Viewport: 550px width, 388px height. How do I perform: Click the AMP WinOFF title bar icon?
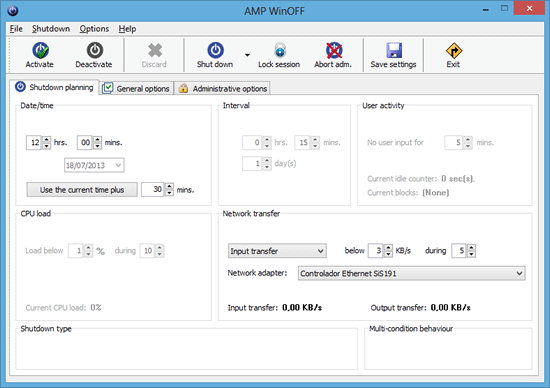13,11
